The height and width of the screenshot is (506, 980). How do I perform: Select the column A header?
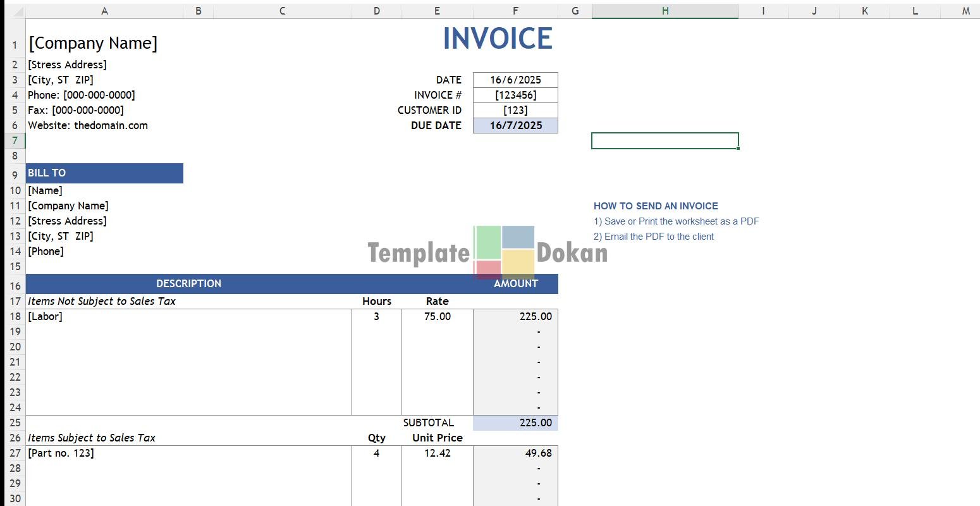[x=104, y=11]
